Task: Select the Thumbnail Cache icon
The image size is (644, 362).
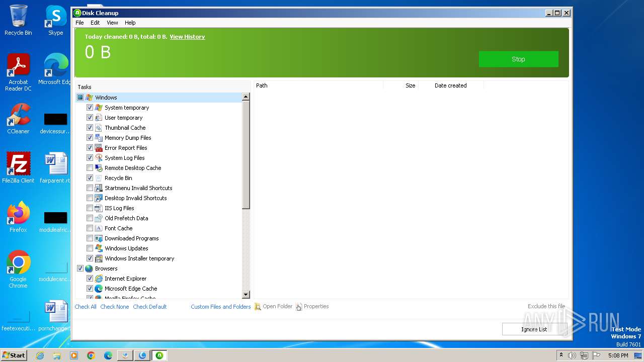Action: 99,128
